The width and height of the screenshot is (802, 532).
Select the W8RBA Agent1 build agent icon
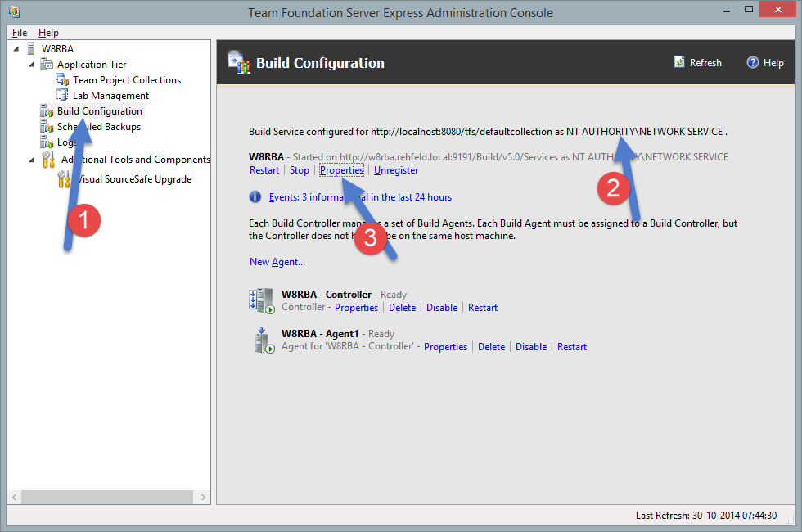coord(262,340)
